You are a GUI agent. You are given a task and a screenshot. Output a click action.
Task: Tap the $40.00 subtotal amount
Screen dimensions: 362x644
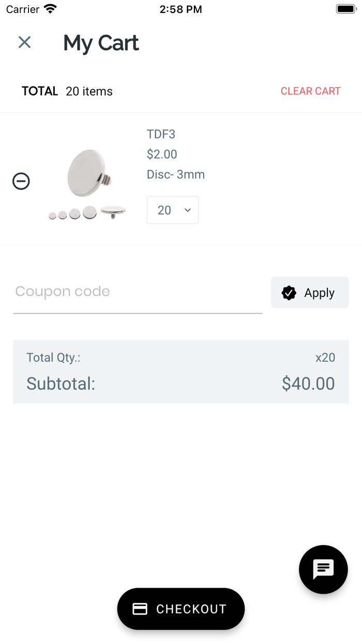coord(308,384)
